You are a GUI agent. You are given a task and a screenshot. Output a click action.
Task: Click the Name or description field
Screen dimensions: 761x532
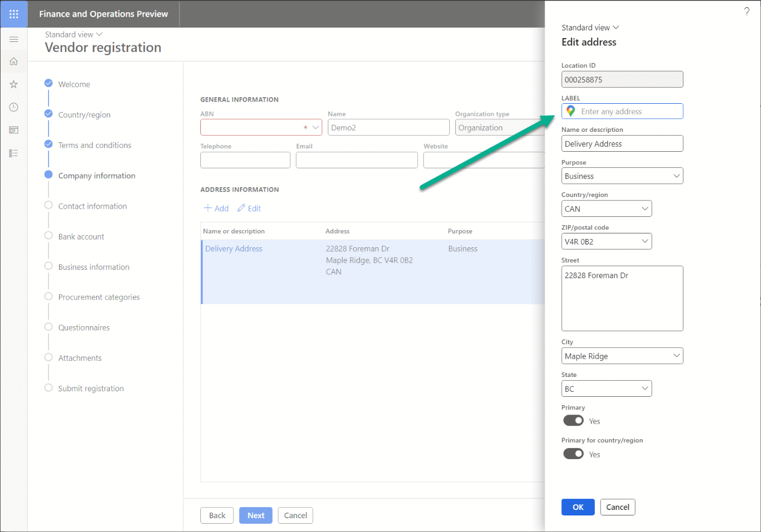click(622, 143)
